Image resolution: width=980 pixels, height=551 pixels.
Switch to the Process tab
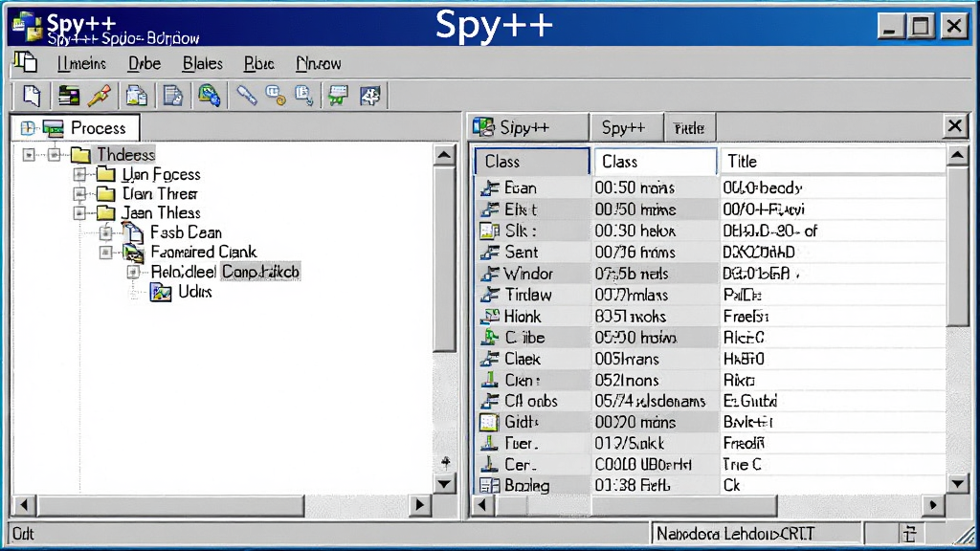click(76, 128)
